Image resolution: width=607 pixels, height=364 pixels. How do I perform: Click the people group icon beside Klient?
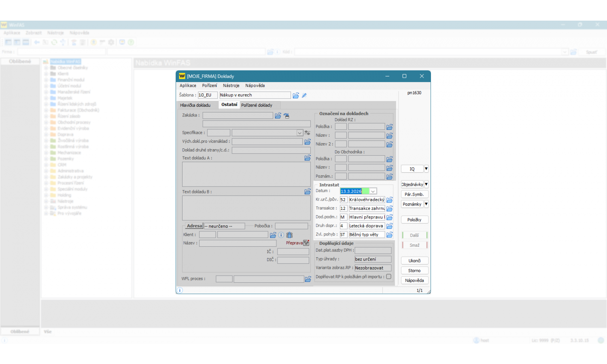(x=289, y=235)
